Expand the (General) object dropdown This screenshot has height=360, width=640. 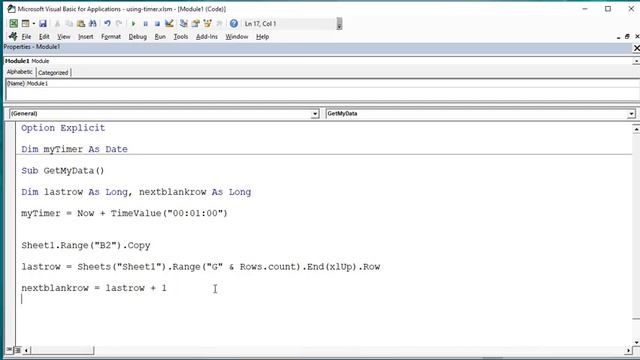coord(315,114)
